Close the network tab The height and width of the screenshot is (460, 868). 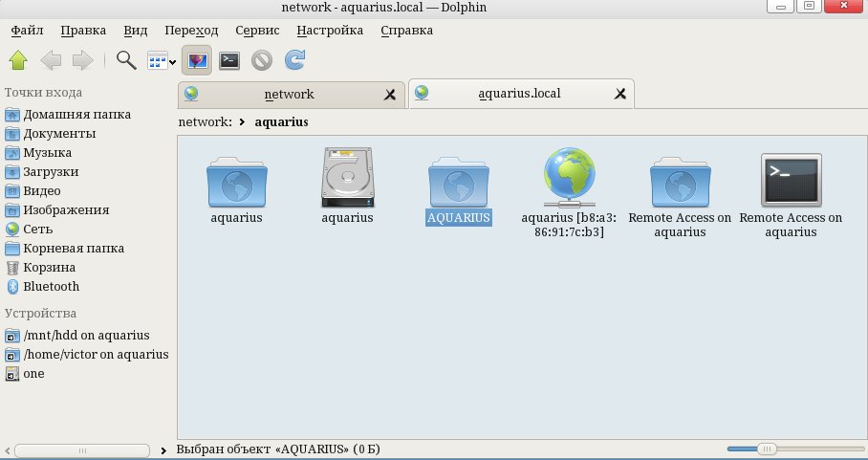point(390,95)
